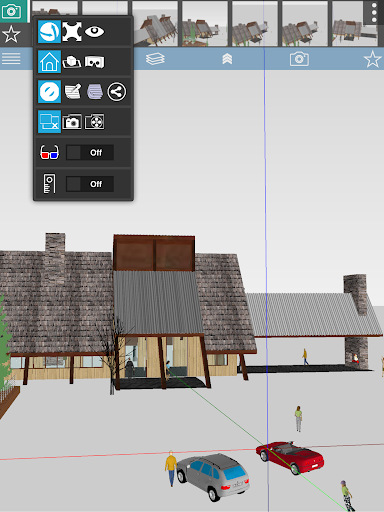
Task: Toggle the eye look-around view icon
Action: [x=94, y=32]
